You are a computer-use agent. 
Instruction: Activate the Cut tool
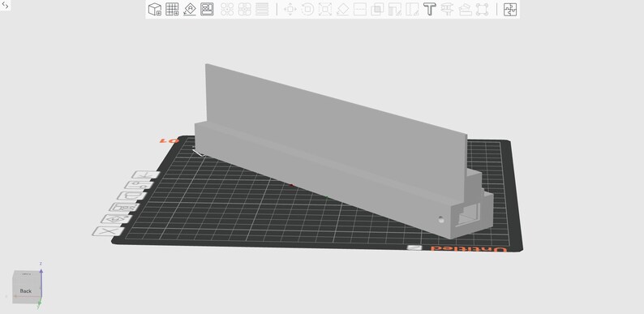tap(360, 9)
